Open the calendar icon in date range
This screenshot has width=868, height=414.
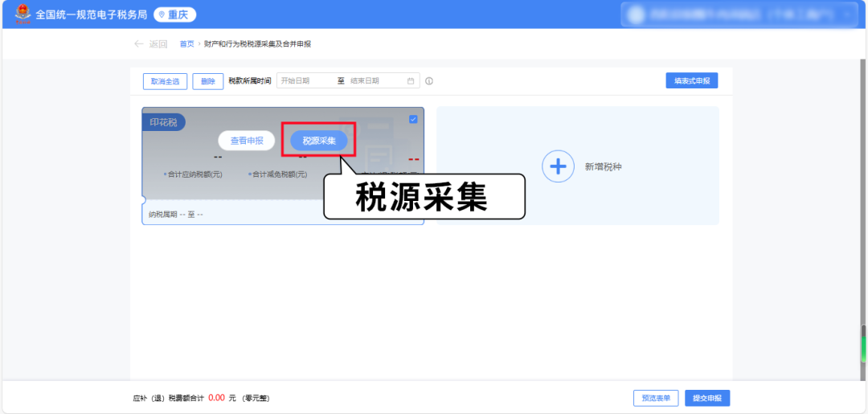coord(411,81)
